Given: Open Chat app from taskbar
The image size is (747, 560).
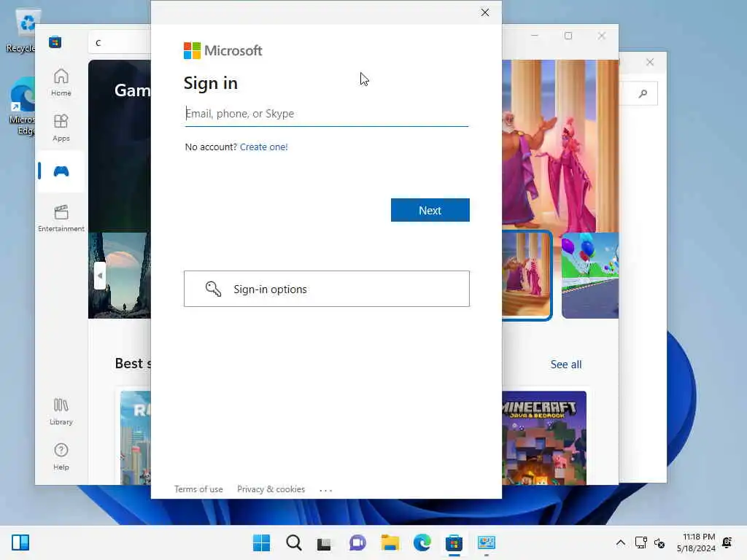Looking at the screenshot, I should click(x=357, y=542).
